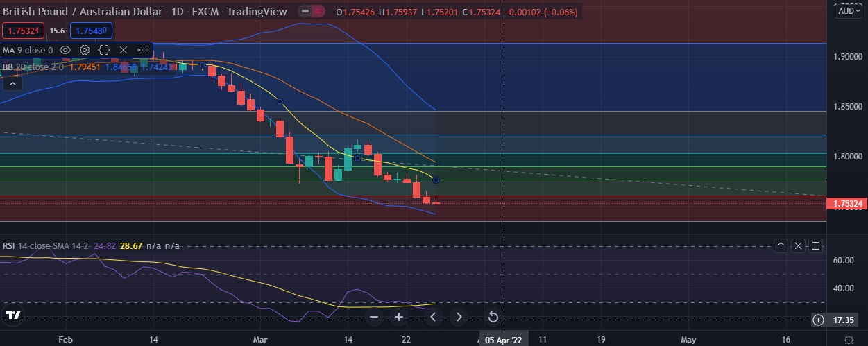Click the MA 9 close 0 legend label
This screenshot has width=868, height=346.
point(27,50)
